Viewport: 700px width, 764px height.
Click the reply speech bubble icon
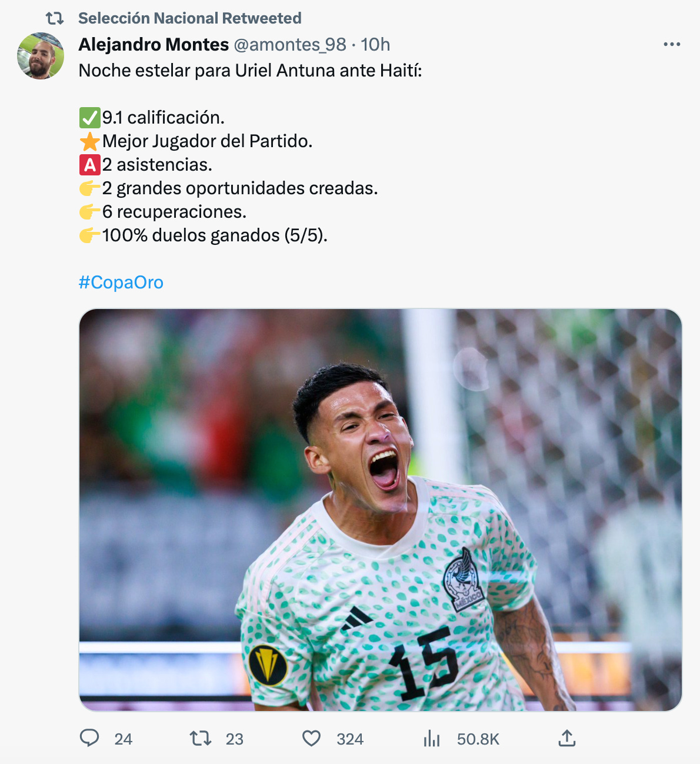89,738
